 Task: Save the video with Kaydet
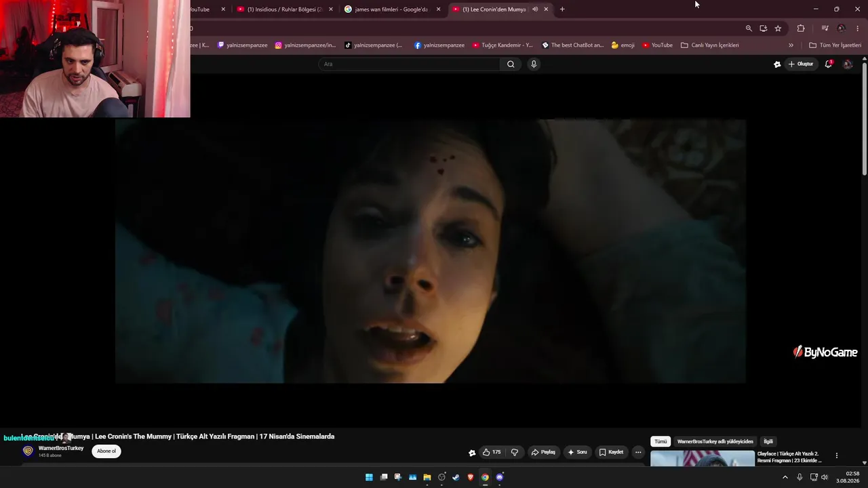pyautogui.click(x=611, y=452)
